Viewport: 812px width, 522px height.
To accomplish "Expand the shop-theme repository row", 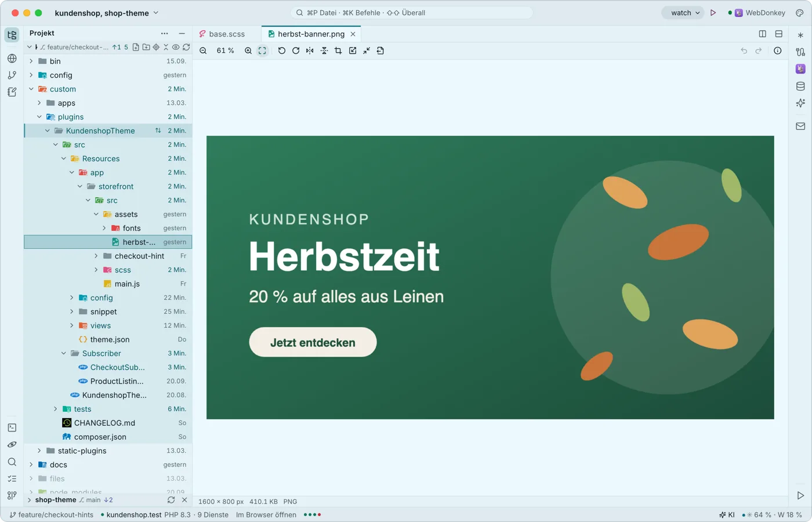I will 29,500.
